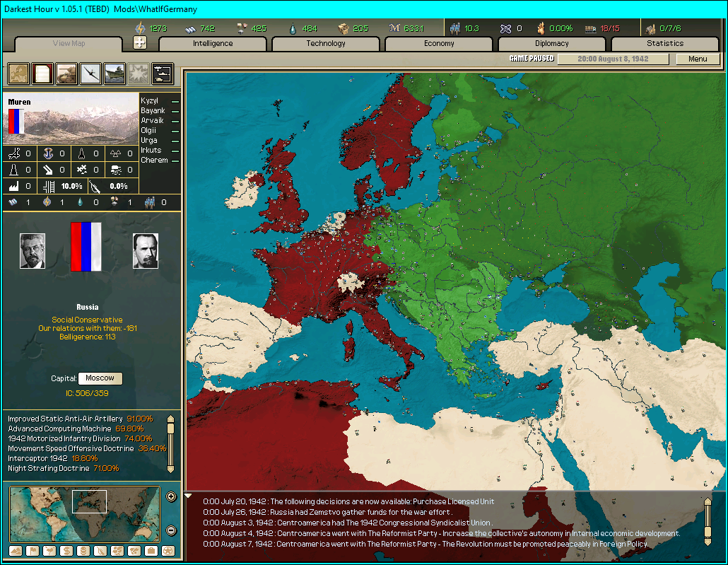Click the radar tower icon in province panel
Screen dimensions: 728x565
(x=13, y=170)
